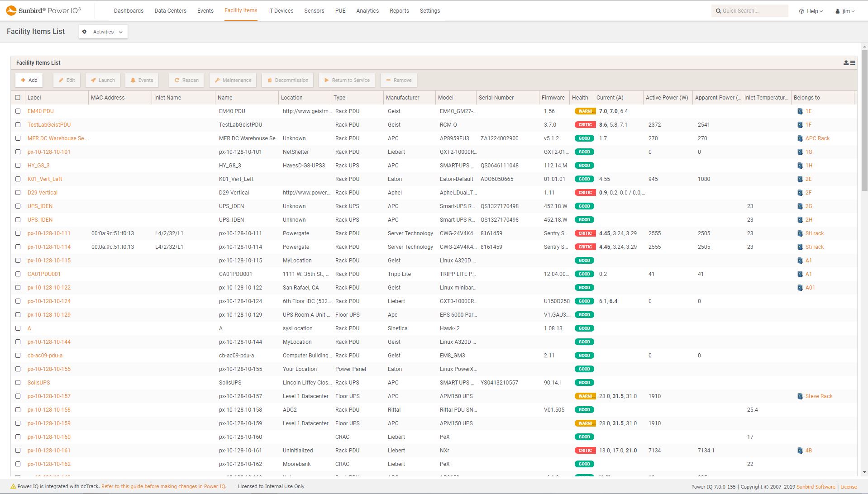Open the column list icon at table top-right
Viewport: 868px width, 494px height.
852,62
